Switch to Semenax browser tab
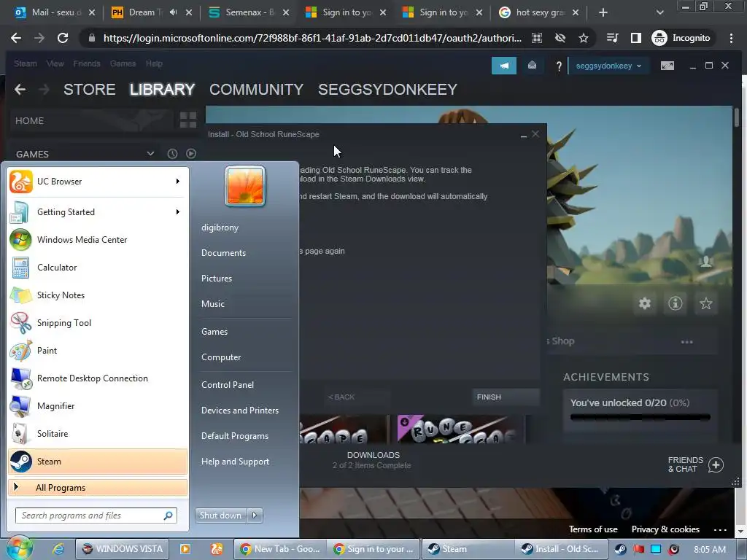The height and width of the screenshot is (560, 747). point(249,12)
